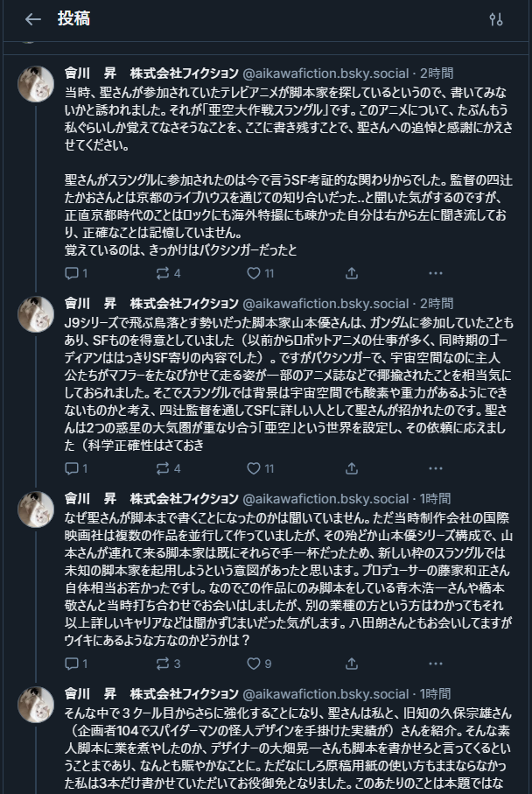Viewport: 532px width, 794px height.
Task: Share the post starting with J9シリーズ
Action: tap(351, 468)
